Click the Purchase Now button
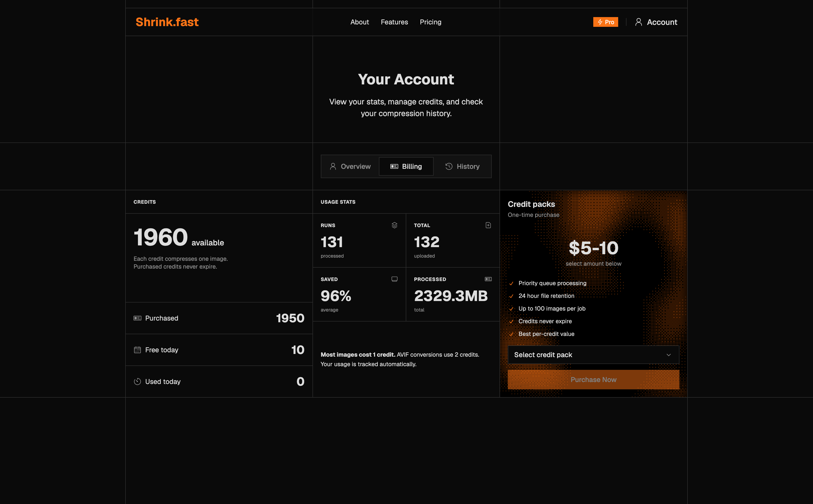The image size is (813, 504). click(593, 380)
